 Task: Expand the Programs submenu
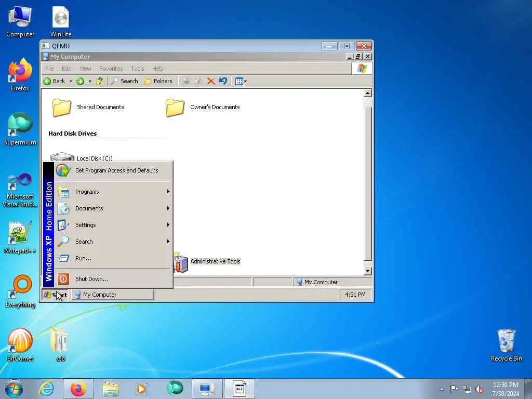(x=114, y=192)
